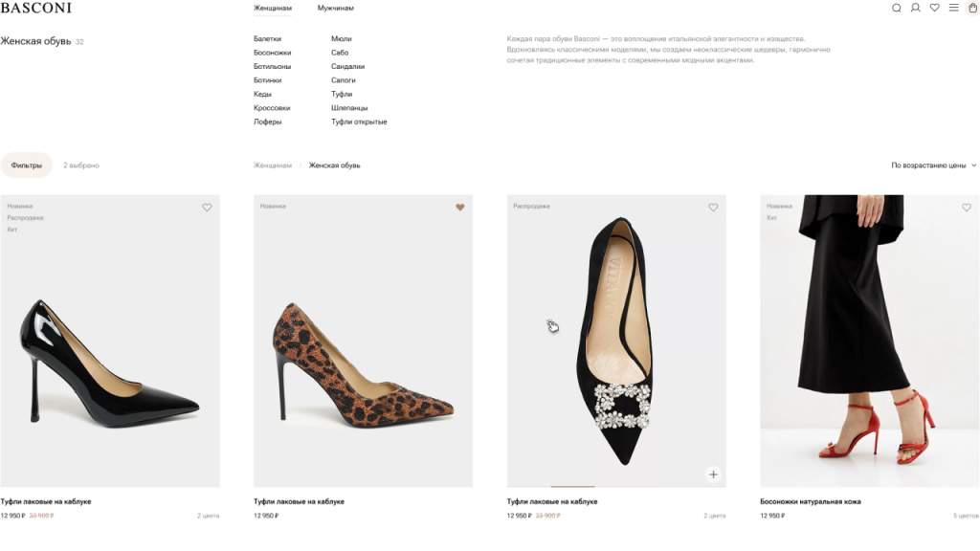
Task: Favorite the black patent pump with heart
Action: (x=207, y=208)
